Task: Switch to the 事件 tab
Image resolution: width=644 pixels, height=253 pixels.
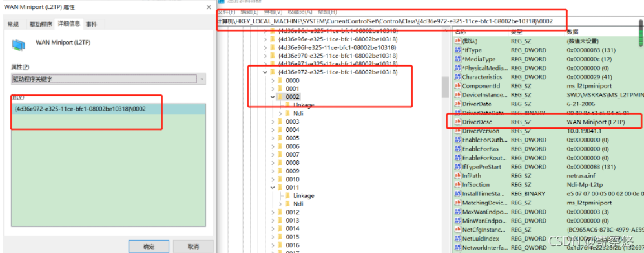Action: [x=92, y=25]
